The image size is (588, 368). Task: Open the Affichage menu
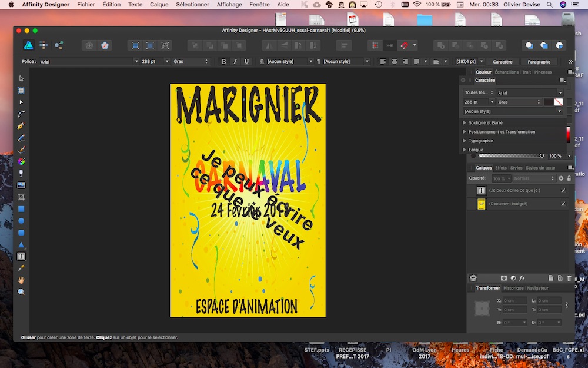229,5
